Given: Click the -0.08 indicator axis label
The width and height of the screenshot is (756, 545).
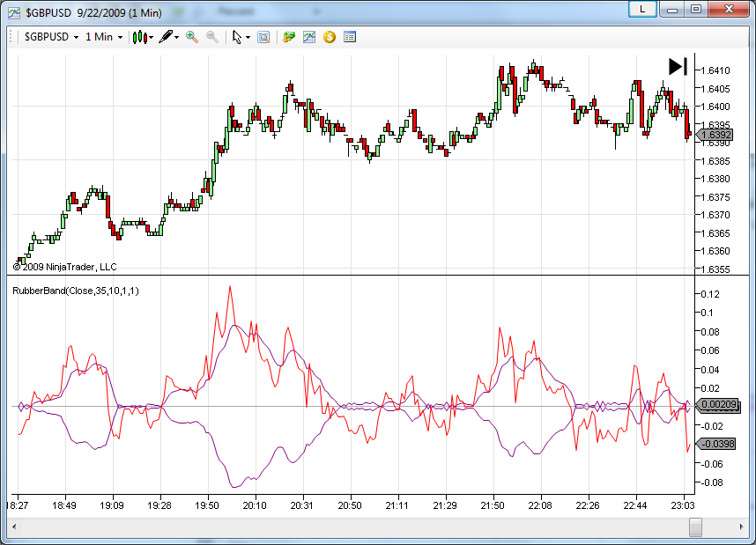Looking at the screenshot, I should click(x=710, y=482).
